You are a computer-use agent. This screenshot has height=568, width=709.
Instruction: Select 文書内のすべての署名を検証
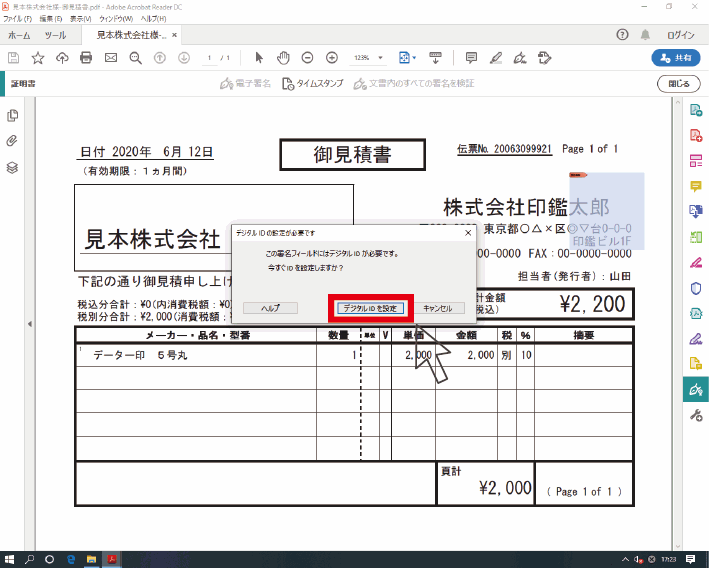tap(414, 84)
